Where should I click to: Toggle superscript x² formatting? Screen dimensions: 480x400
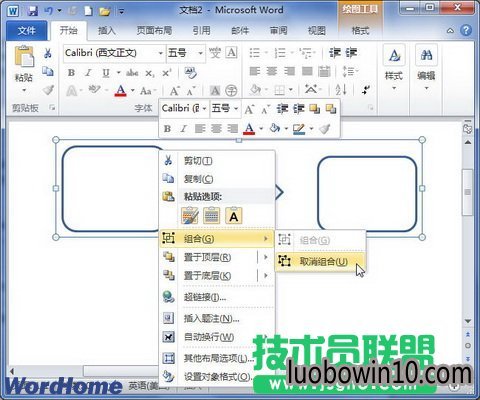point(166,73)
